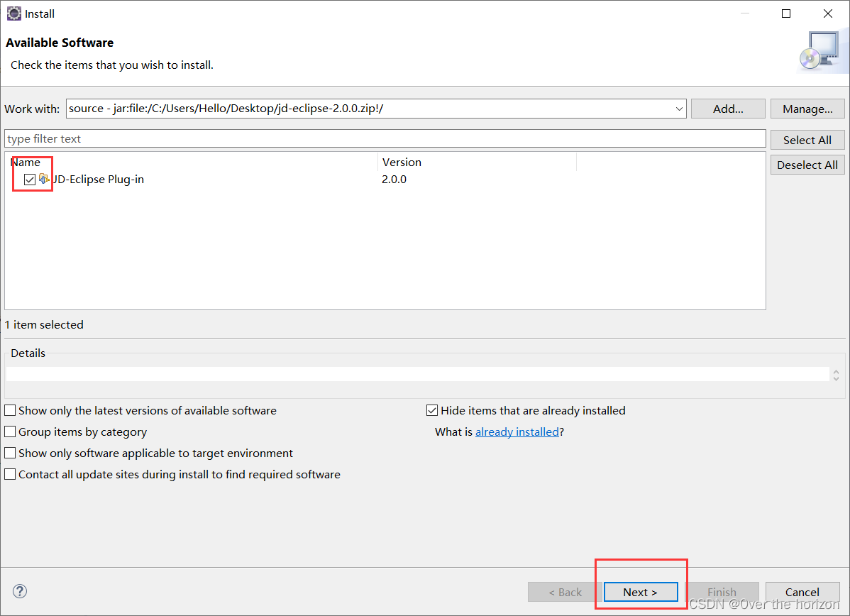
Task: Proceed with the Next > button
Action: point(640,592)
